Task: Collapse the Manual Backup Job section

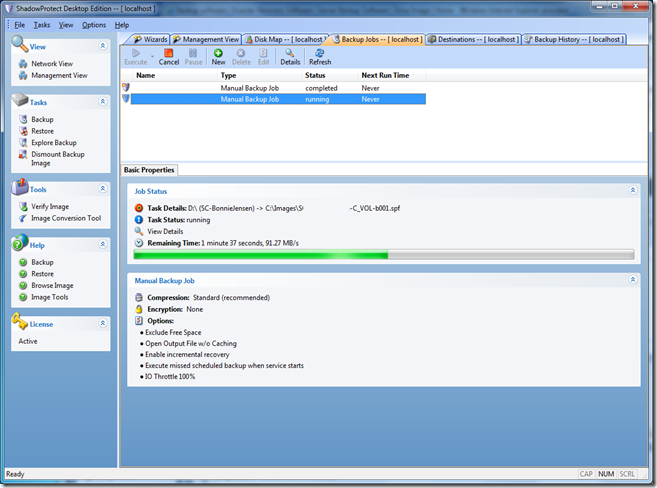Action: click(632, 281)
